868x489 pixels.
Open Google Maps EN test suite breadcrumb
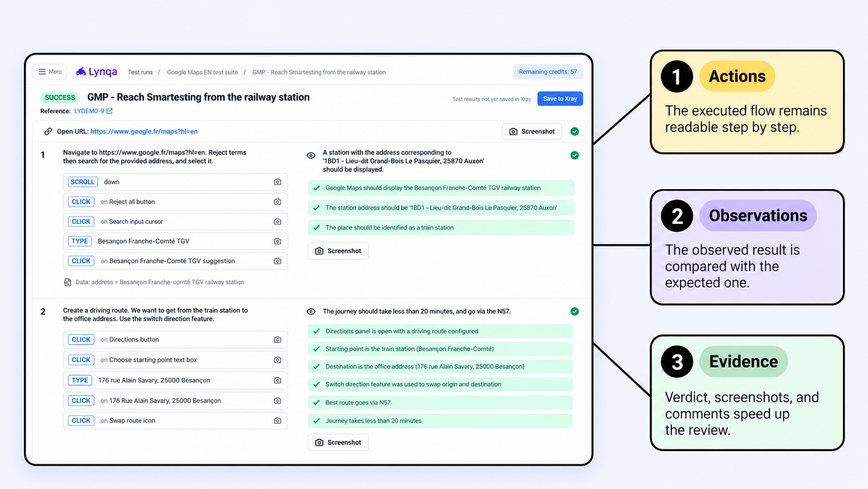[202, 72]
